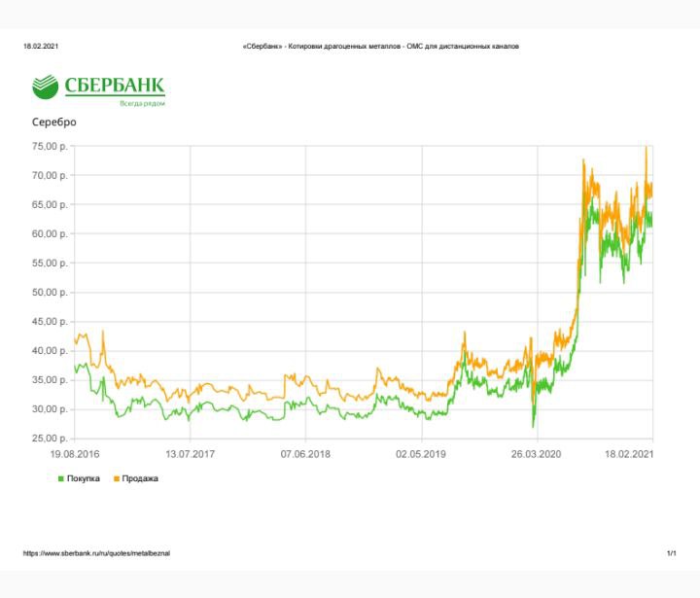Select the 13.07.2017 date axis label
This screenshot has width=700, height=598.
tap(191, 454)
